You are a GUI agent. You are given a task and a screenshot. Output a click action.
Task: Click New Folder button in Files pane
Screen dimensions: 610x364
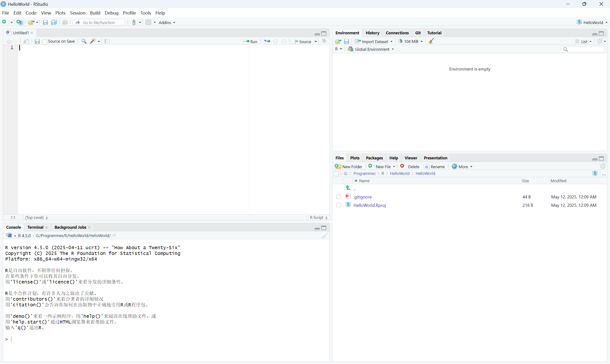(348, 167)
